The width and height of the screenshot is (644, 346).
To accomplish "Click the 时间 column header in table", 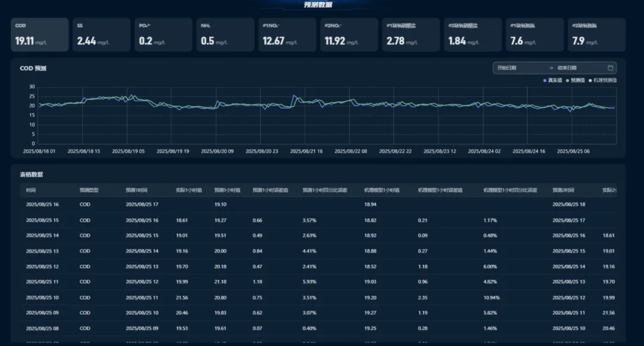I will (x=31, y=190).
